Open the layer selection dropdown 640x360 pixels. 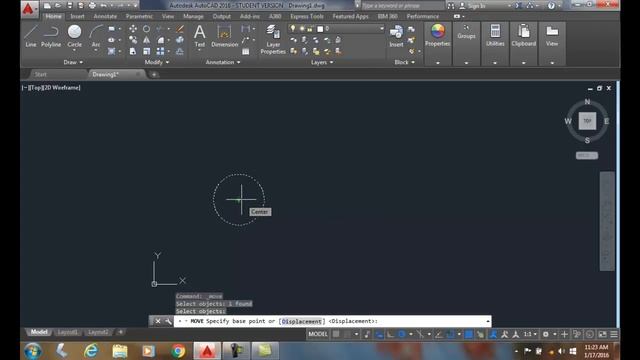pos(382,29)
